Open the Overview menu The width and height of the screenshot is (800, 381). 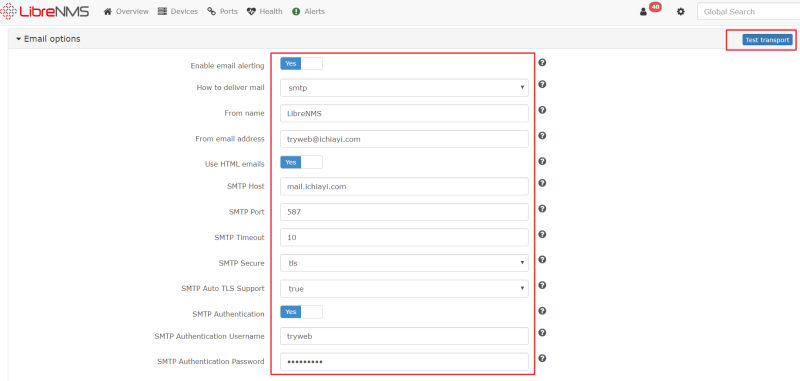tap(126, 11)
